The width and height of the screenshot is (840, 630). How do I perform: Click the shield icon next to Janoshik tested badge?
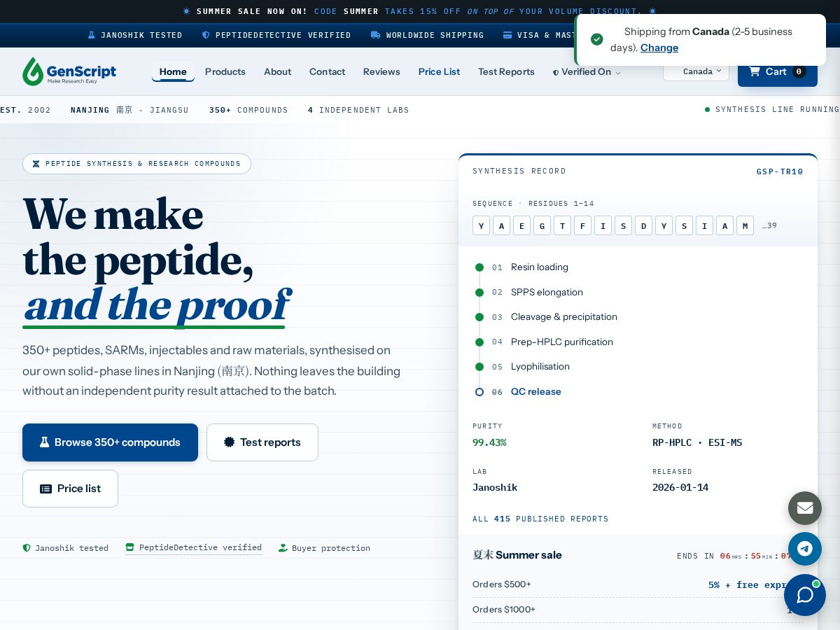pyautogui.click(x=27, y=548)
